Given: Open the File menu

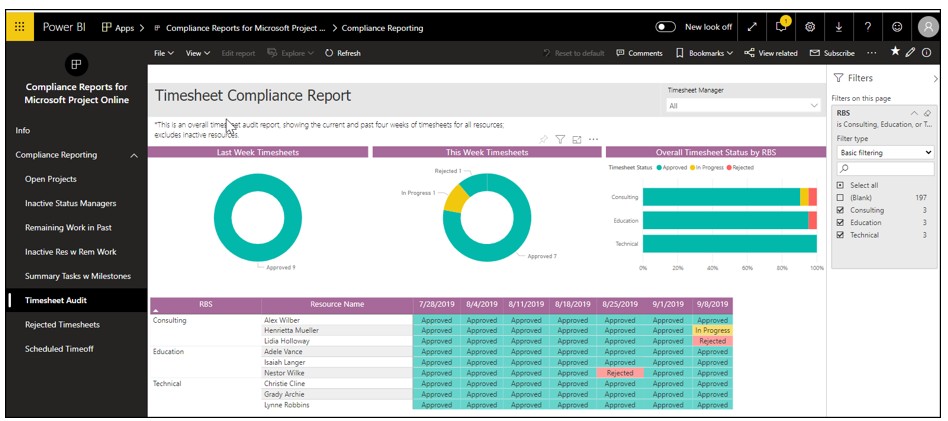Looking at the screenshot, I should click(x=163, y=53).
